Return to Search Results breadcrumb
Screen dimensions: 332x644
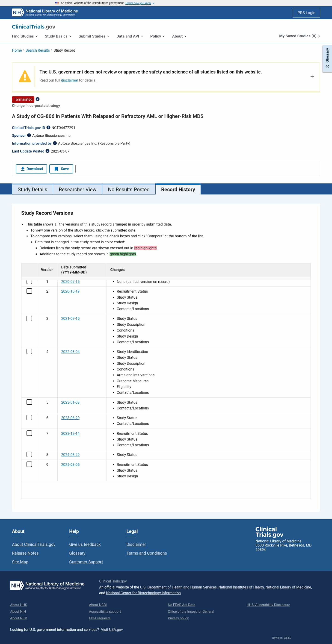click(38, 50)
